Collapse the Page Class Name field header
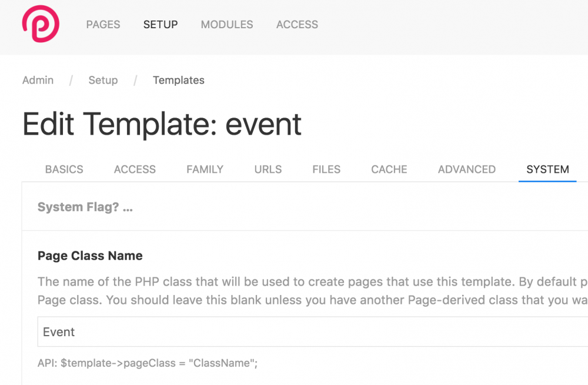Screen dimensions: 588x385 [90, 256]
